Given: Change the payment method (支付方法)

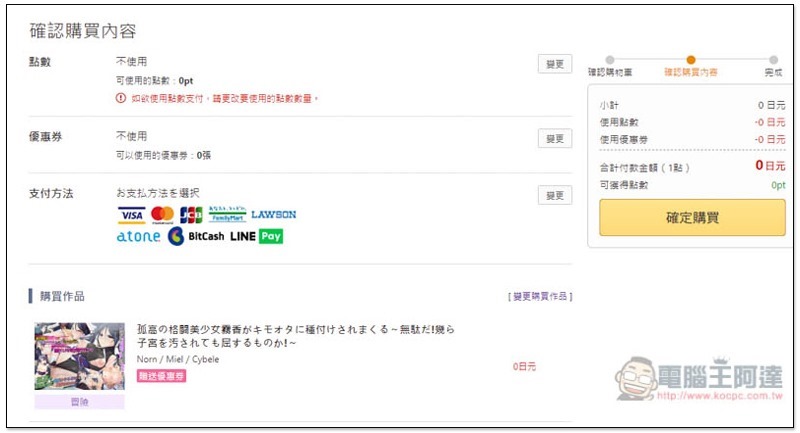Looking at the screenshot, I should coord(555,195).
